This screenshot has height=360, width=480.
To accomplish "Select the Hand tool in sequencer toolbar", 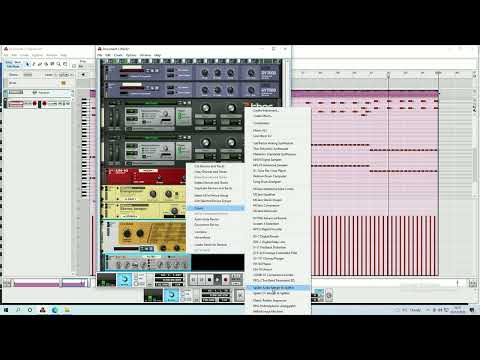I will [x=65, y=64].
